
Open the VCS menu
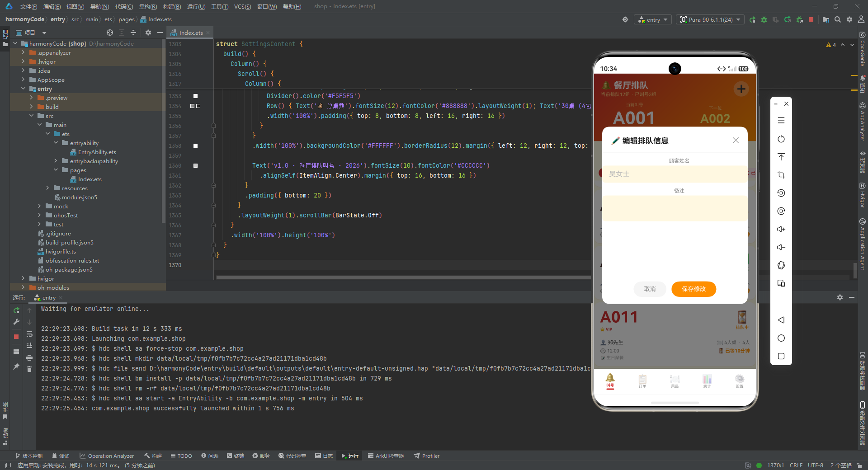click(x=242, y=6)
